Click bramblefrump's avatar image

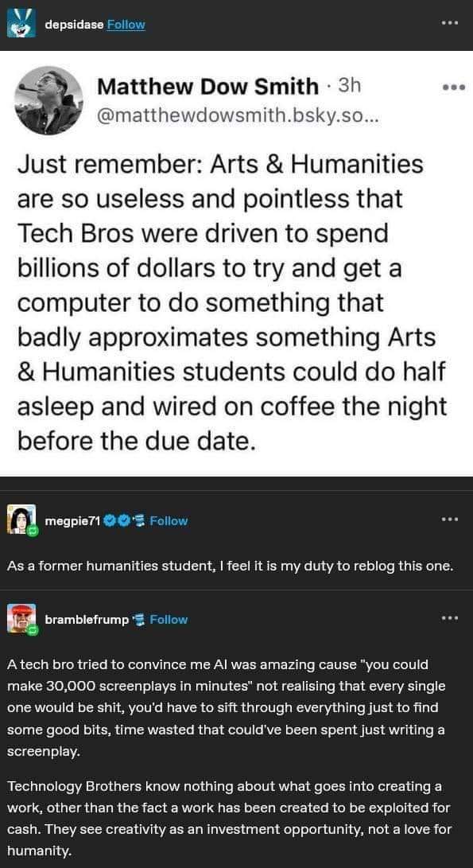[21, 618]
